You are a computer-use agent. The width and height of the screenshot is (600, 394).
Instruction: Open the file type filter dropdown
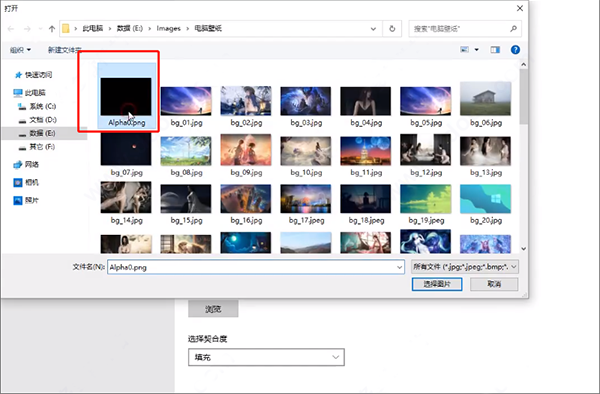[x=465, y=267]
